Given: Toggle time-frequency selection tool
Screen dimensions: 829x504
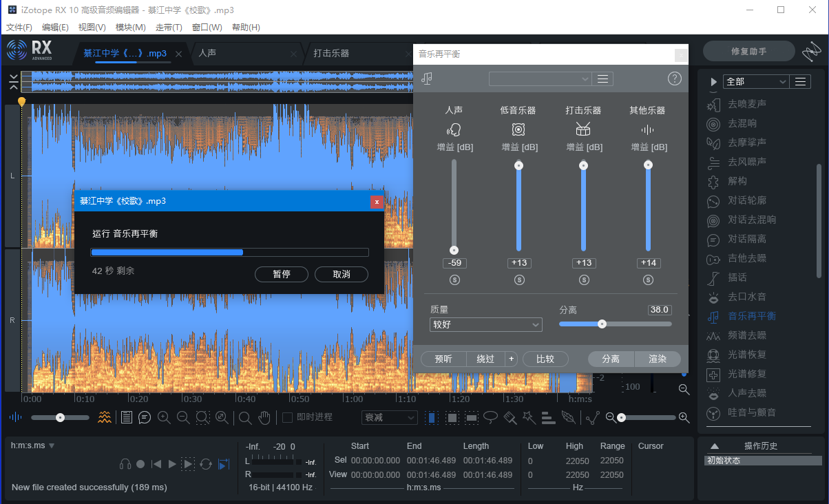Looking at the screenshot, I should click(452, 417).
